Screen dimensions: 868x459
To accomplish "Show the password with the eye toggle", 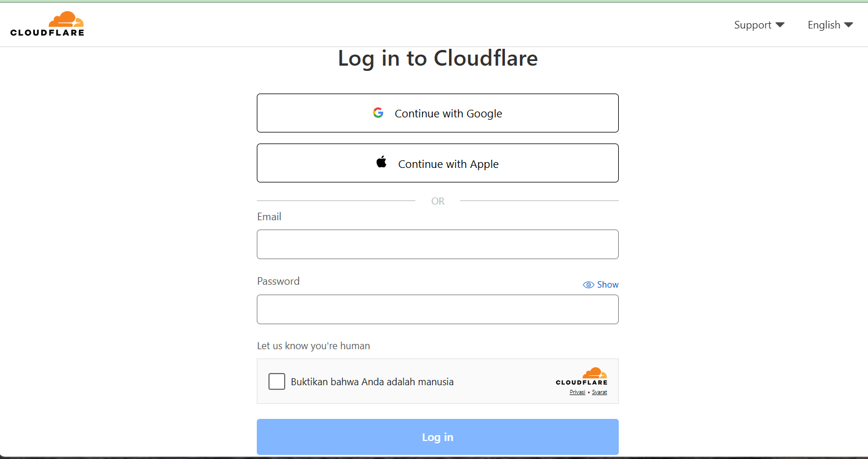I will [x=601, y=285].
